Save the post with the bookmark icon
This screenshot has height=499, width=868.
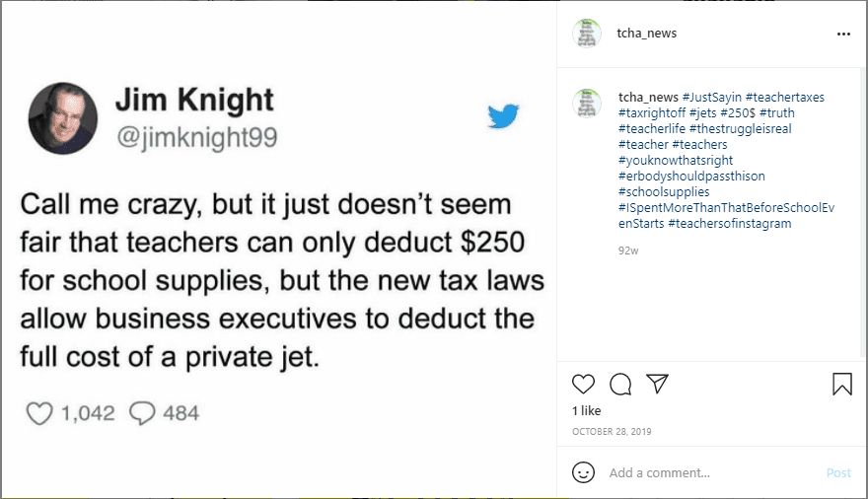841,384
